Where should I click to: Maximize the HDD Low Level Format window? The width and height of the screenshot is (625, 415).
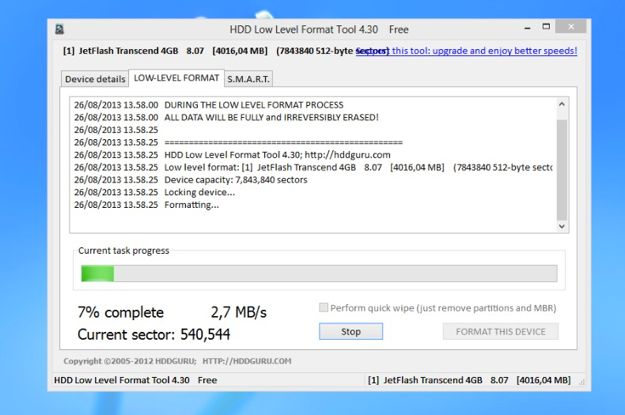point(546,27)
